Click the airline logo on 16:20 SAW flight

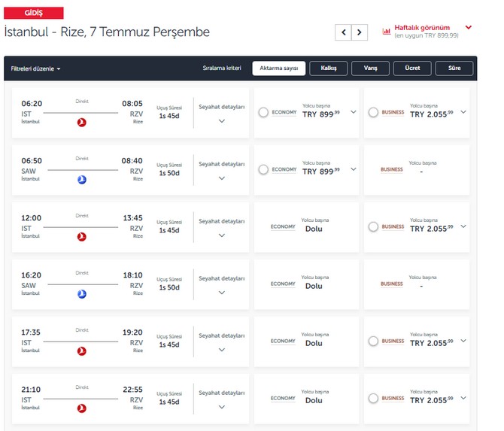pyautogui.click(x=82, y=293)
